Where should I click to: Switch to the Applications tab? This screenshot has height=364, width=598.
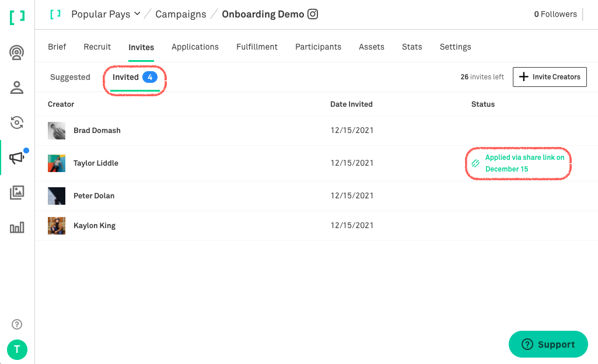coord(195,47)
